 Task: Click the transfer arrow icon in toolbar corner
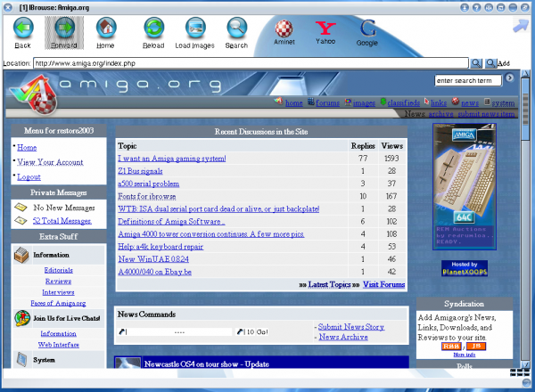click(x=521, y=26)
